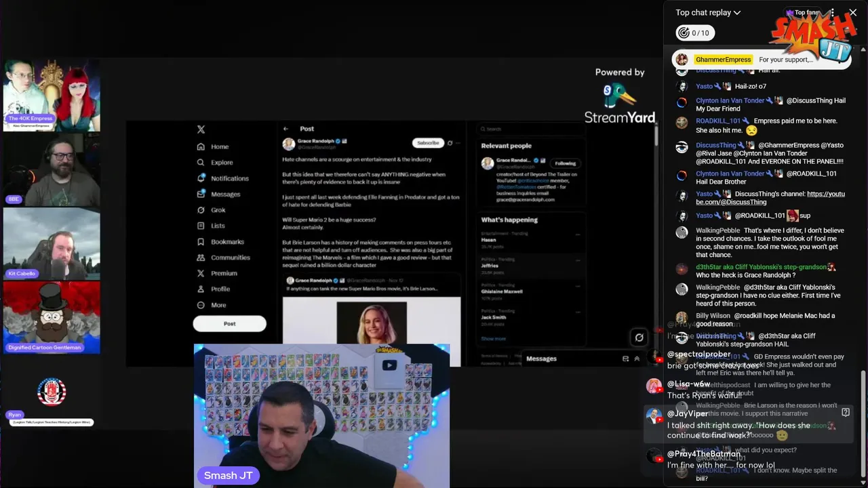The height and width of the screenshot is (488, 868).
Task: Open options for the Jeffries trend
Action: tap(578, 260)
